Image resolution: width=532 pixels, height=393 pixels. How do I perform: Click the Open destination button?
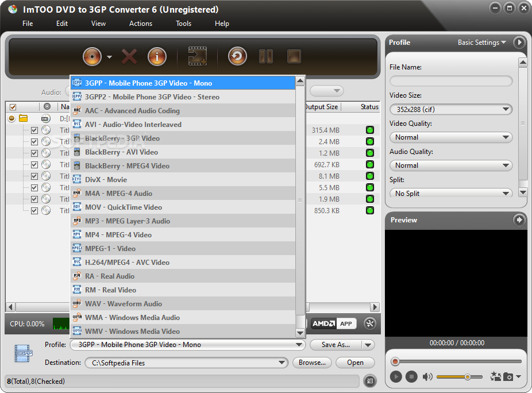[355, 363]
